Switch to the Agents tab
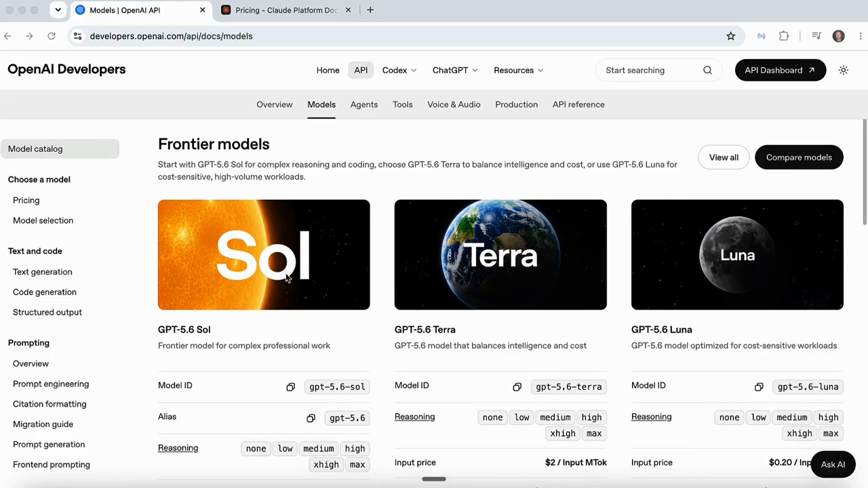This screenshot has height=488, width=868. tap(364, 104)
